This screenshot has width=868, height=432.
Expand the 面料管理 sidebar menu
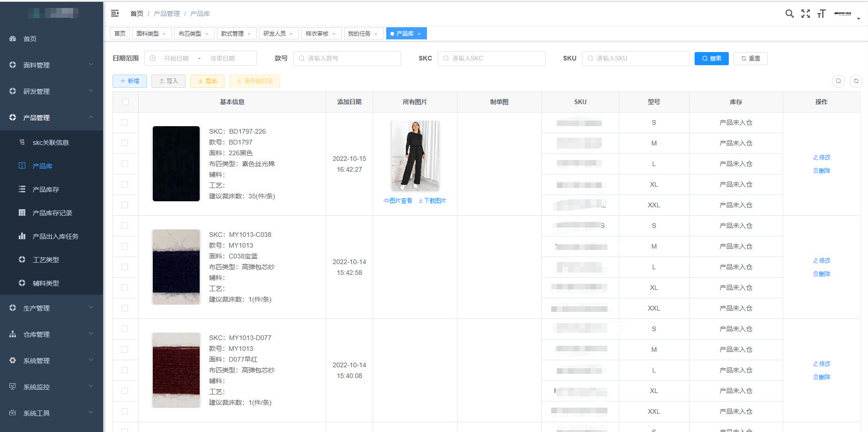tap(52, 65)
